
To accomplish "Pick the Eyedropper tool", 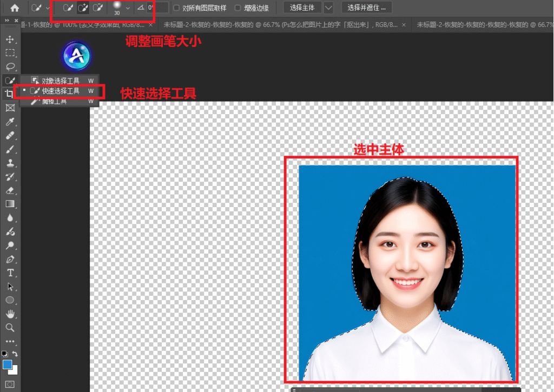I will 10,122.
